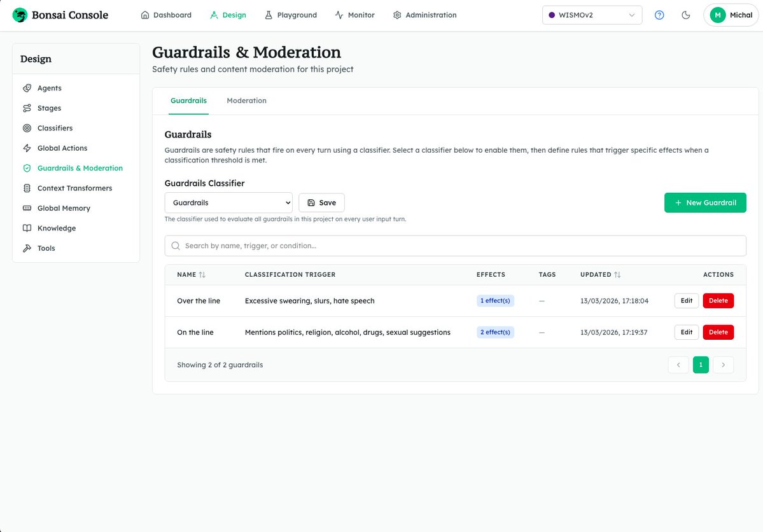The image size is (763, 532).
Task: Open the Monitor nav item
Action: (x=354, y=15)
